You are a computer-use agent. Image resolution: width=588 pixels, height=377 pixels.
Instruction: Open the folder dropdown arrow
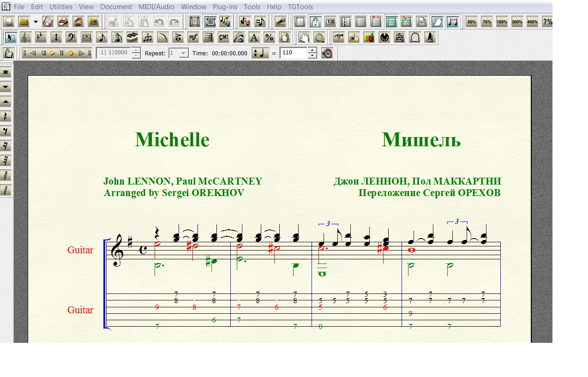click(36, 22)
